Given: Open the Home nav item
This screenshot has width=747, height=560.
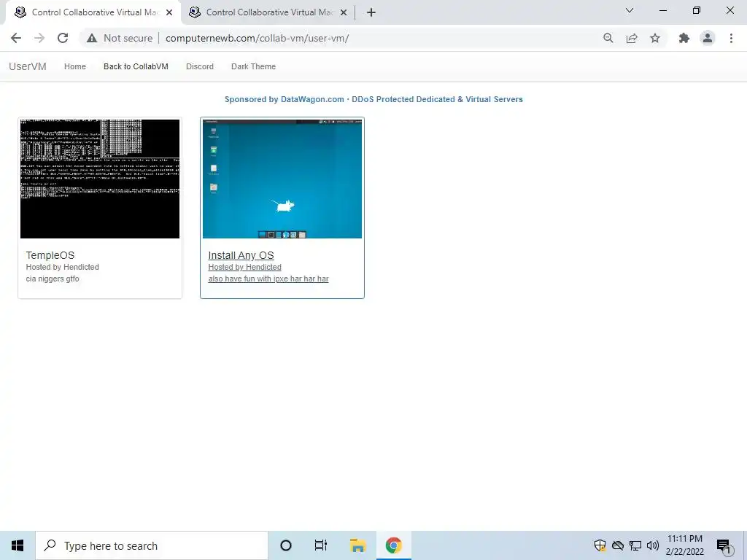Looking at the screenshot, I should (x=75, y=66).
